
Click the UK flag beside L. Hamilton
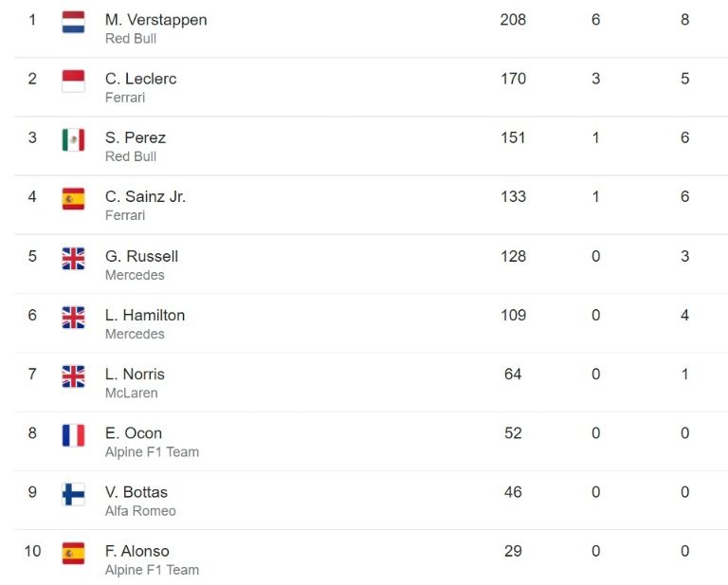pos(73,317)
